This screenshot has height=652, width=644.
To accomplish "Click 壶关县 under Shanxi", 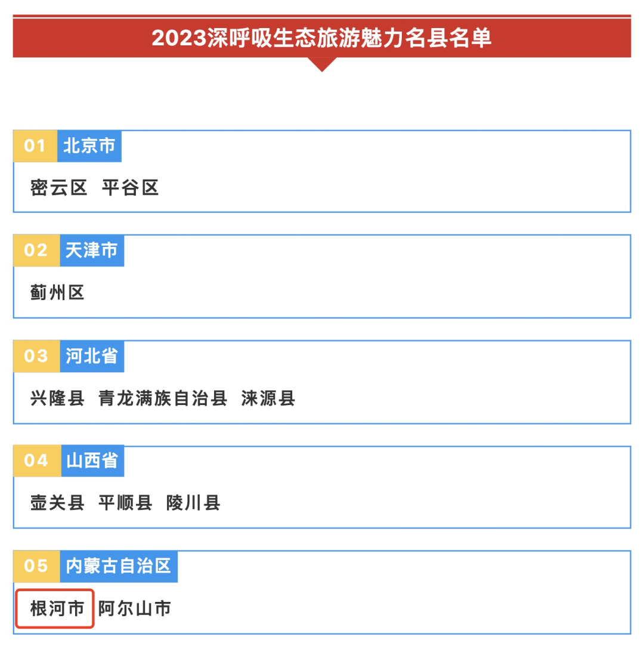I will tap(57, 503).
